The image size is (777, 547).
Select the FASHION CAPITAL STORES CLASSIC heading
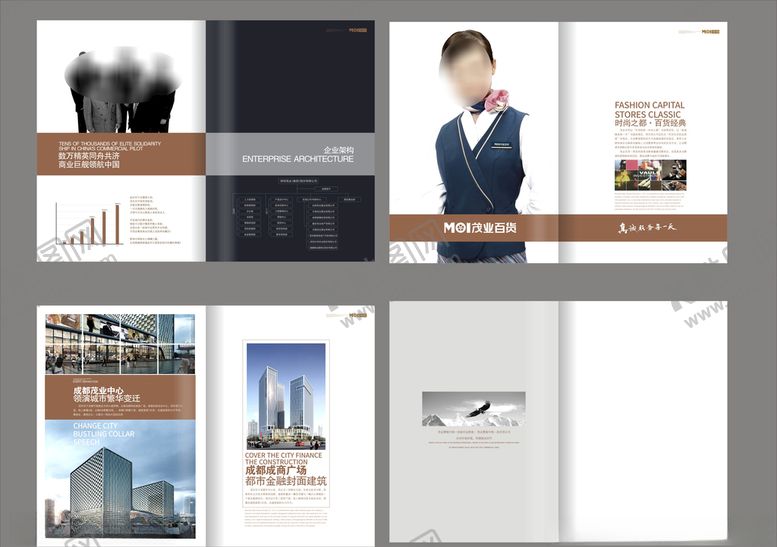coord(649,110)
